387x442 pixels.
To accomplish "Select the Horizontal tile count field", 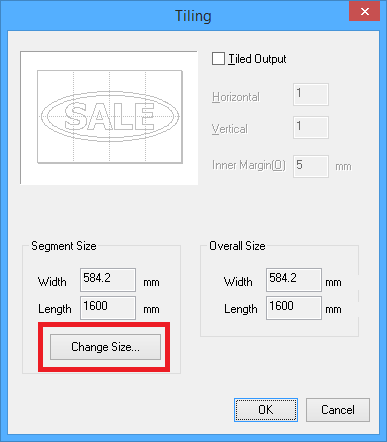I will tap(311, 94).
